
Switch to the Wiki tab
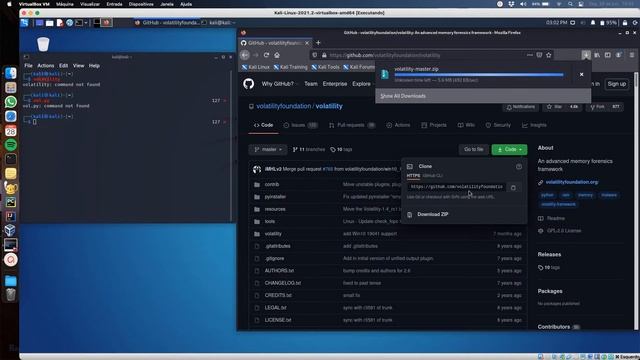466,125
